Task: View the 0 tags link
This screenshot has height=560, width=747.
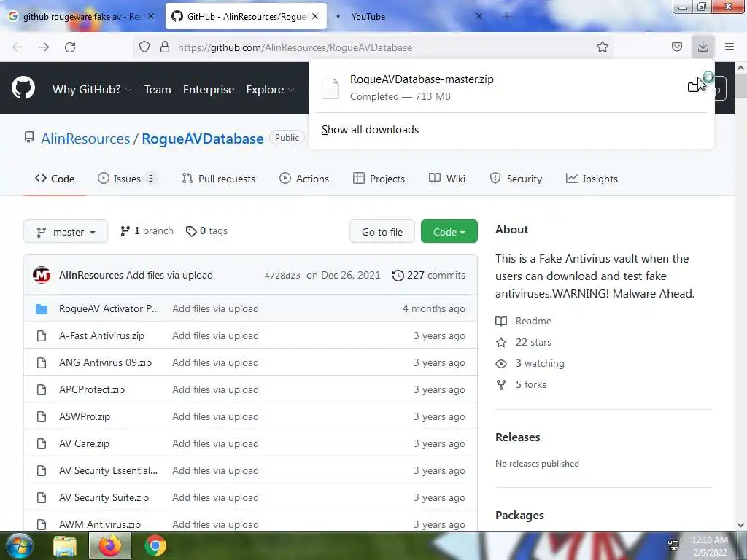Action: tap(206, 231)
